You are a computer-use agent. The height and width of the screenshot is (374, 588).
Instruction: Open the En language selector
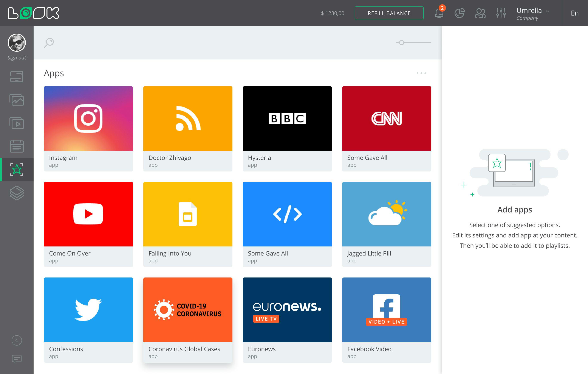pos(575,13)
